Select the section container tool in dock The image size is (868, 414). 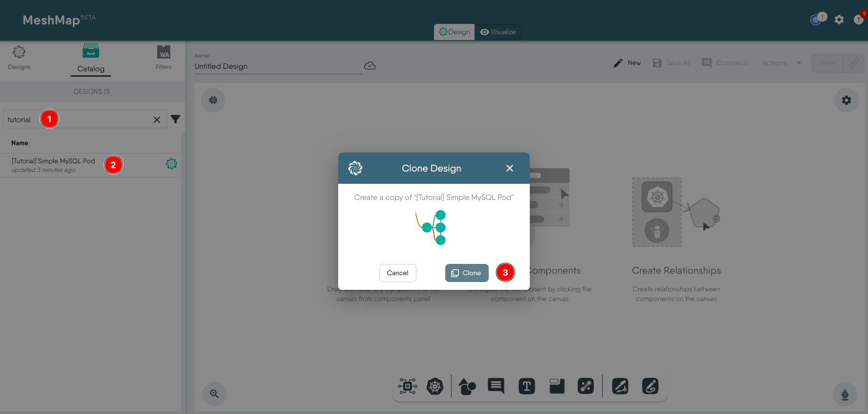coord(557,386)
